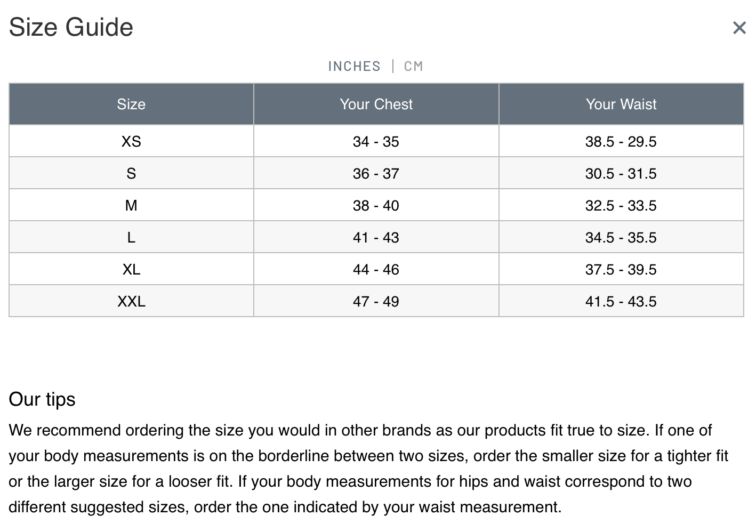
Task: Select the XXL size row label
Action: pos(131,301)
